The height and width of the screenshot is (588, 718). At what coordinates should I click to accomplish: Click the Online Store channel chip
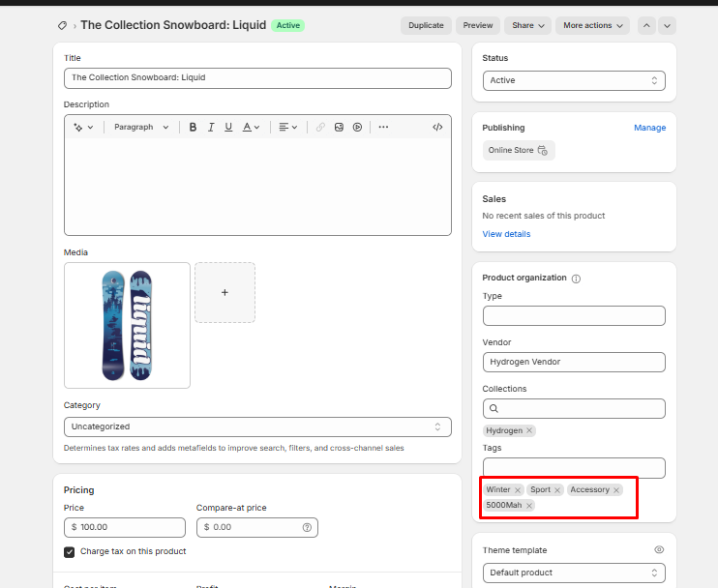click(519, 151)
